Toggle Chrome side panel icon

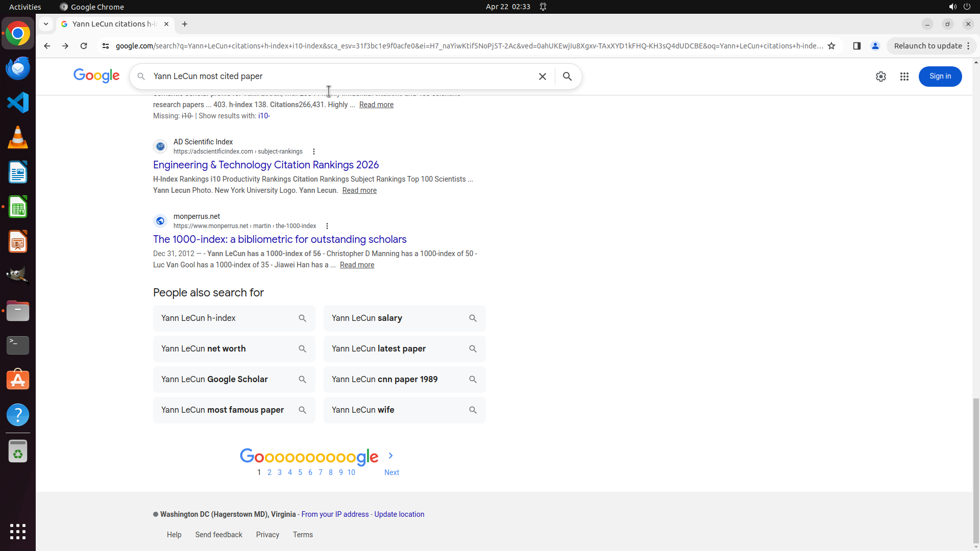(x=856, y=46)
